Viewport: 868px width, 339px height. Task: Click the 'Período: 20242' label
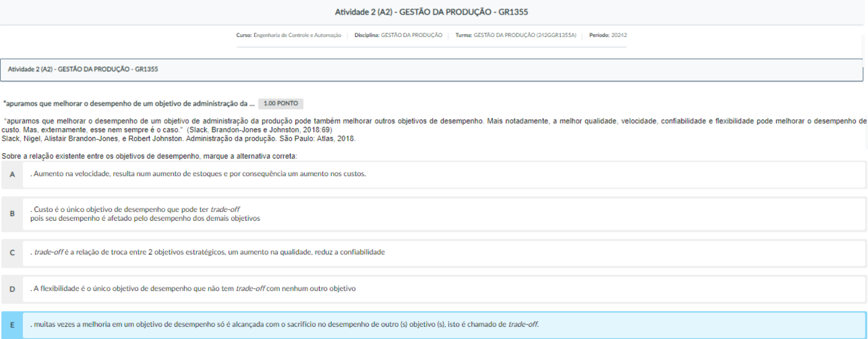608,35
